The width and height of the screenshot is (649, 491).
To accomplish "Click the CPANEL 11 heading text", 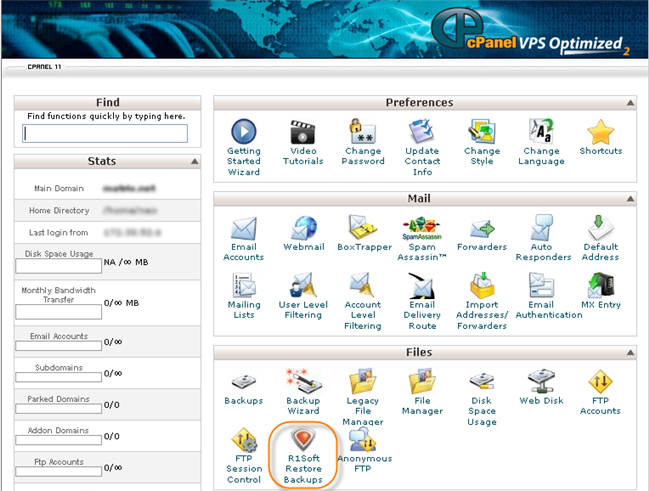I will tap(44, 67).
